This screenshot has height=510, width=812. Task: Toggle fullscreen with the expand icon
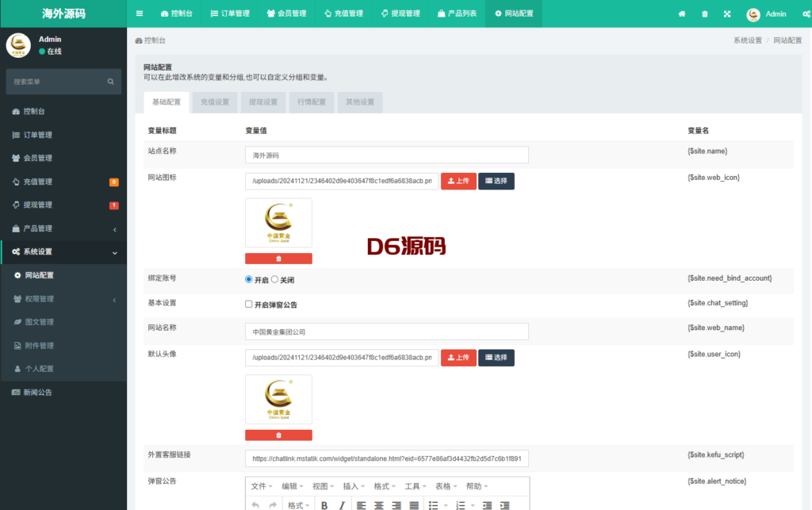point(727,14)
